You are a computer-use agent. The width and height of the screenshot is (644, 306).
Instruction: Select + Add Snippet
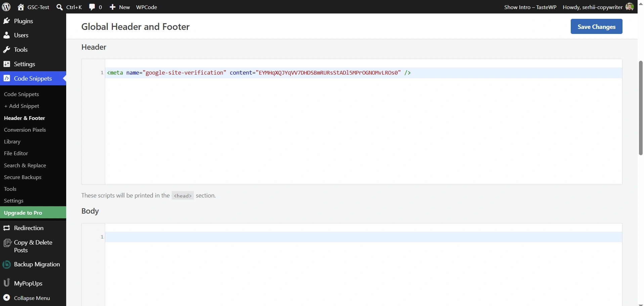(22, 106)
